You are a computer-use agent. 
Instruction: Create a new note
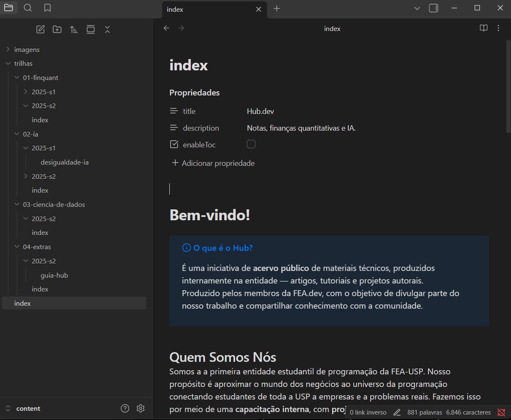(40, 29)
